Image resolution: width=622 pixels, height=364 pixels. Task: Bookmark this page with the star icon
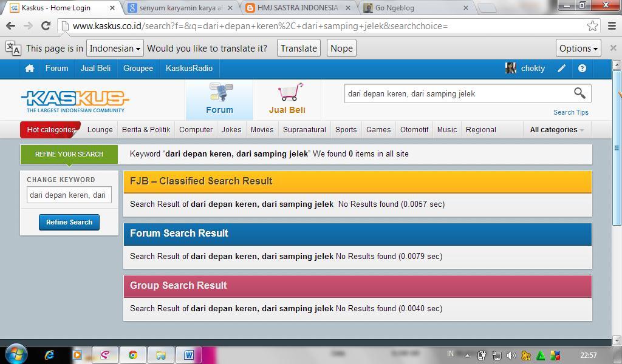point(592,25)
